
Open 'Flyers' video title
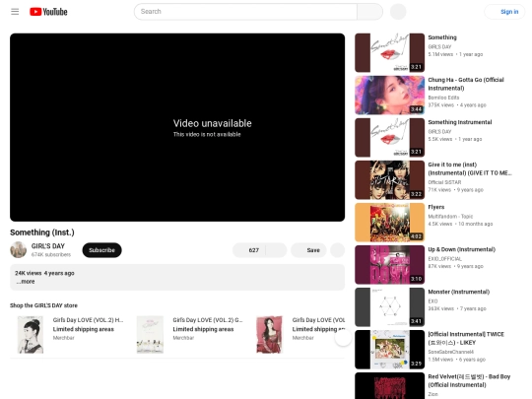[436, 207]
